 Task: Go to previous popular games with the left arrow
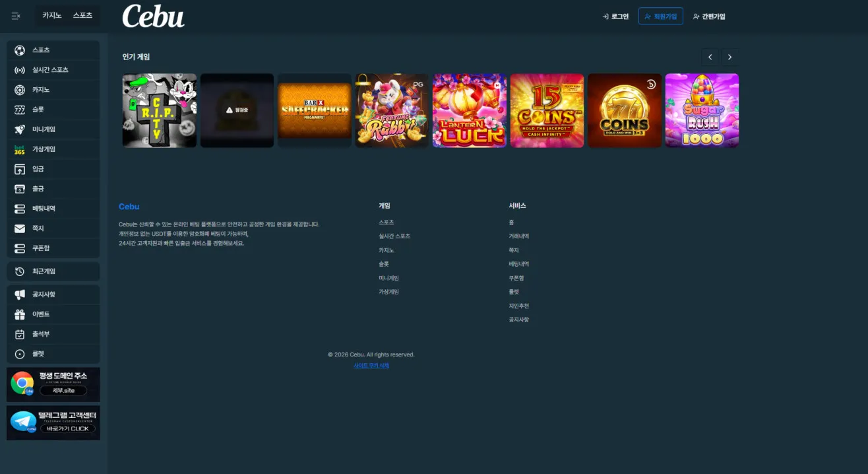coord(710,57)
